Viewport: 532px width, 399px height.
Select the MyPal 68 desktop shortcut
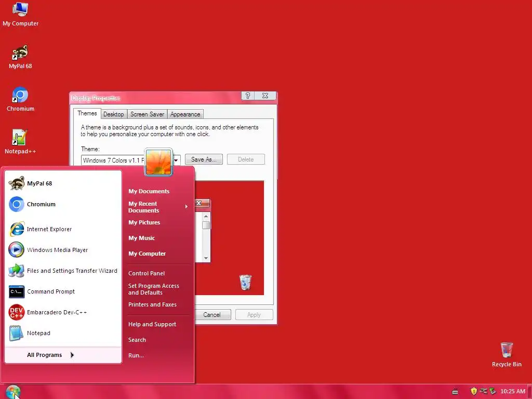[20, 57]
